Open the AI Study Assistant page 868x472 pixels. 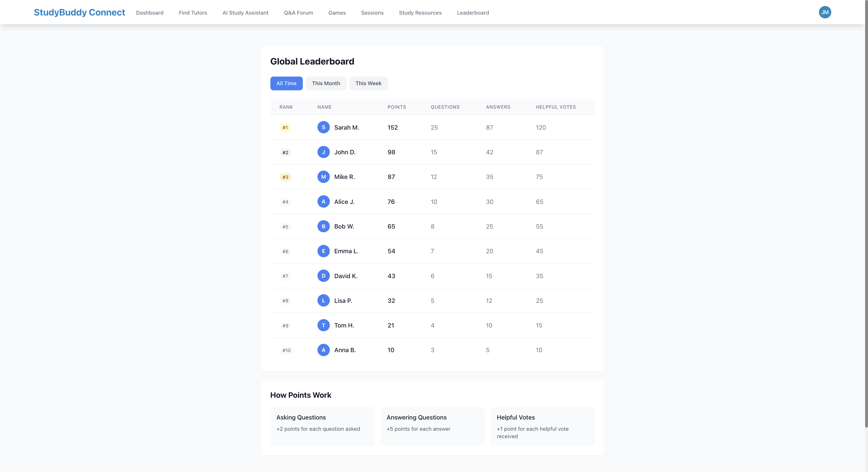tap(245, 13)
